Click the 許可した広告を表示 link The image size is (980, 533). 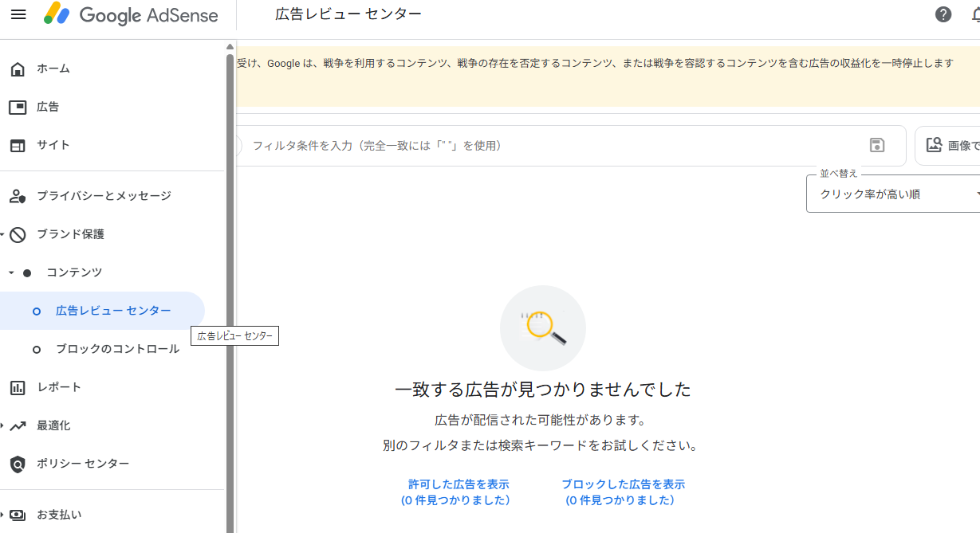point(458,484)
